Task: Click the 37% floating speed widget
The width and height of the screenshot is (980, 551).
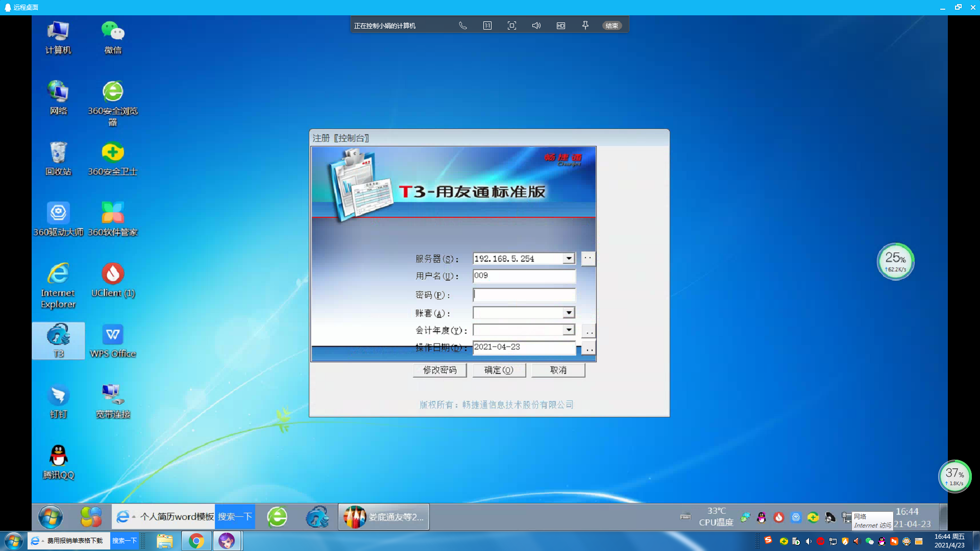Action: click(954, 477)
